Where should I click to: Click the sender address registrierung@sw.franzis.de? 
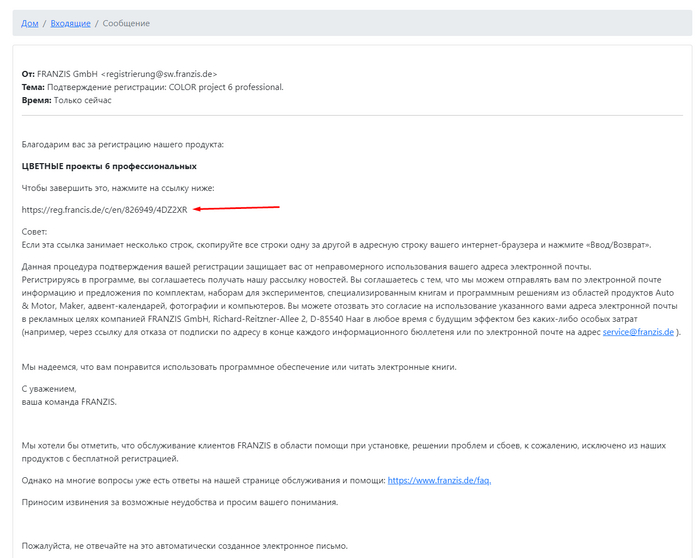tap(158, 74)
